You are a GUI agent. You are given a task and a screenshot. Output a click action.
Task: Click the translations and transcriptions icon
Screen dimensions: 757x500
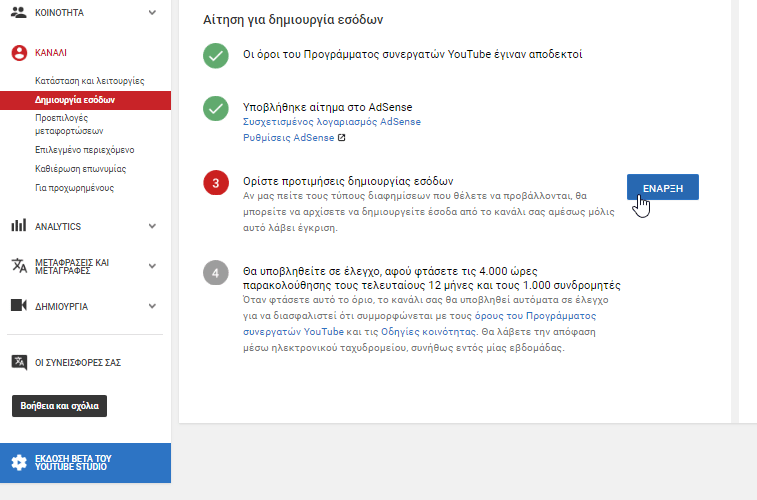[x=19, y=265]
